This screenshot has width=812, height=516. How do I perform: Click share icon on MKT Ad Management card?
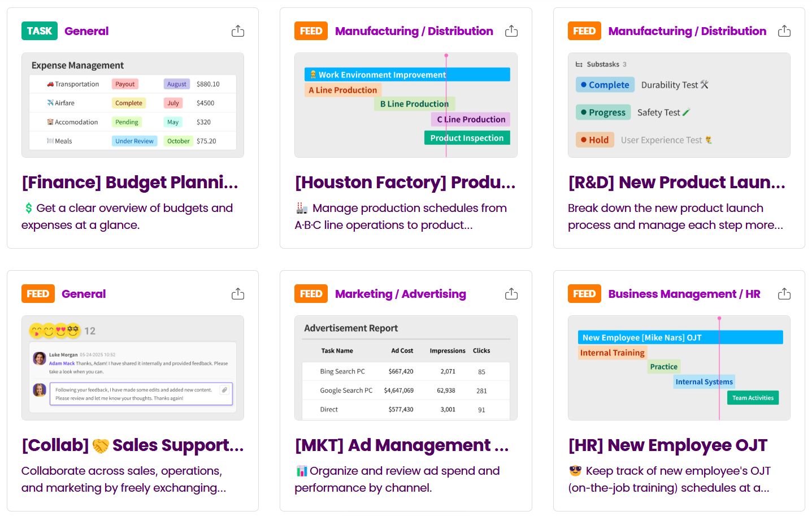click(x=511, y=294)
